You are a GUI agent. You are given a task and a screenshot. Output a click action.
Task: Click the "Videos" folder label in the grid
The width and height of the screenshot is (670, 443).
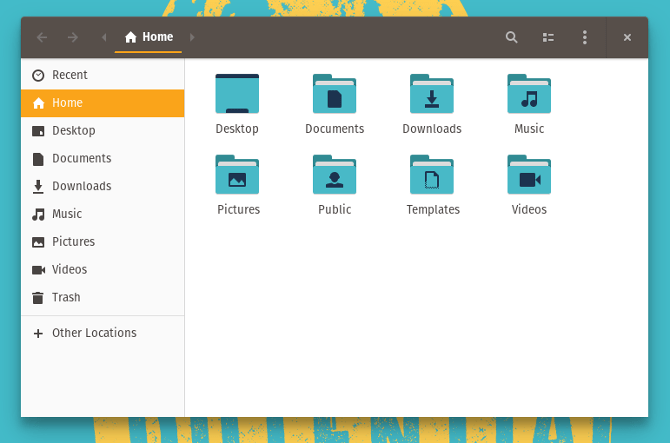529,210
